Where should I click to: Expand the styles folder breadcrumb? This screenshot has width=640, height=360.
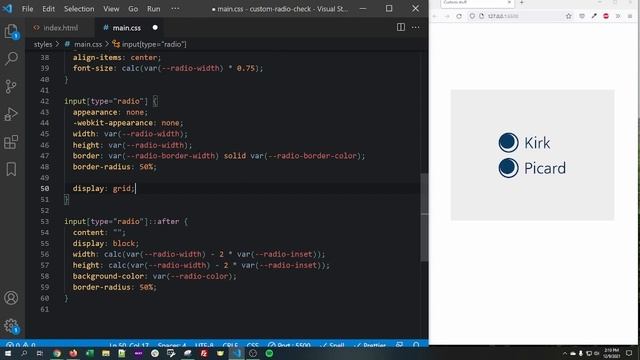pos(43,44)
